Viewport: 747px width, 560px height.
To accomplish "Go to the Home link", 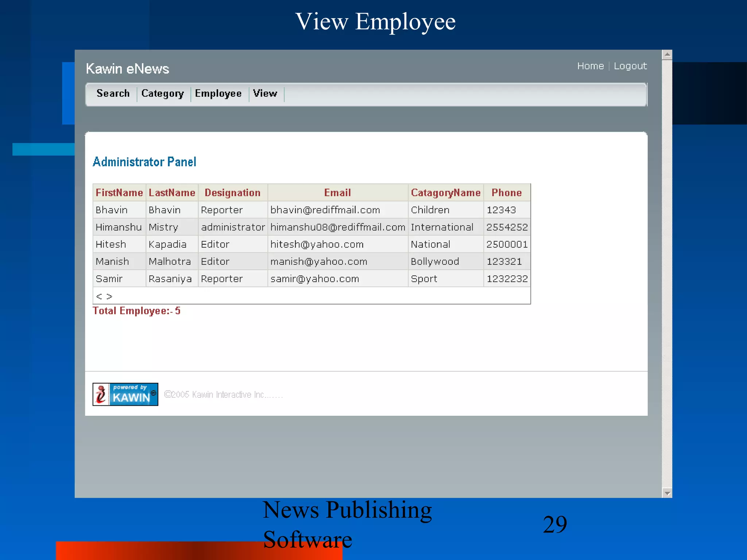I will (x=591, y=66).
